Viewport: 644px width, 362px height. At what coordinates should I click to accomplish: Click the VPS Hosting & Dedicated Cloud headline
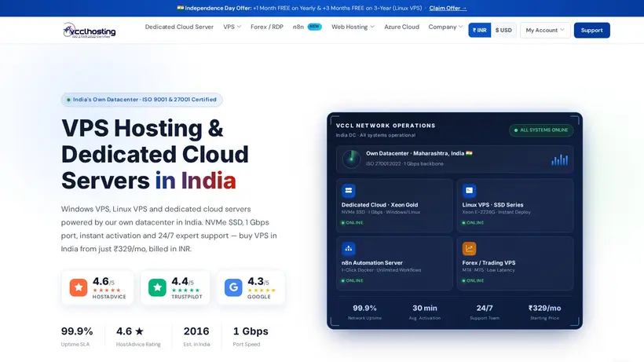(155, 155)
